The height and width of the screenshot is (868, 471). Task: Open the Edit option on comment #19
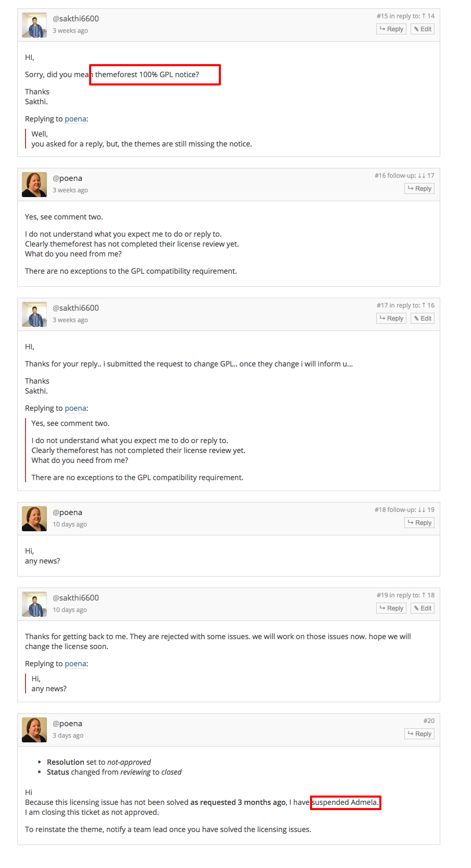(423, 608)
